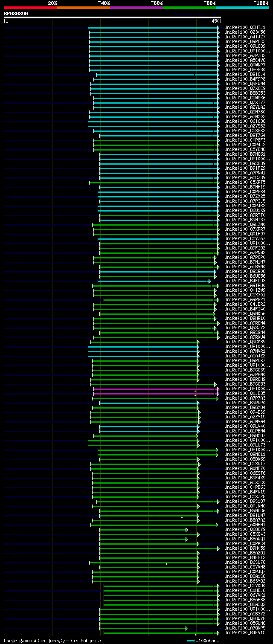Click the cyan arrowhead of hit B9RKP0
This screenshot has height=644, width=273.
point(198,403)
